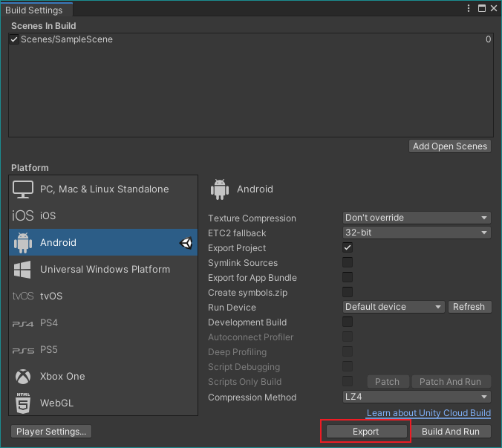Click the Platform heading label
Screen dimensions: 502x448
tap(30, 168)
